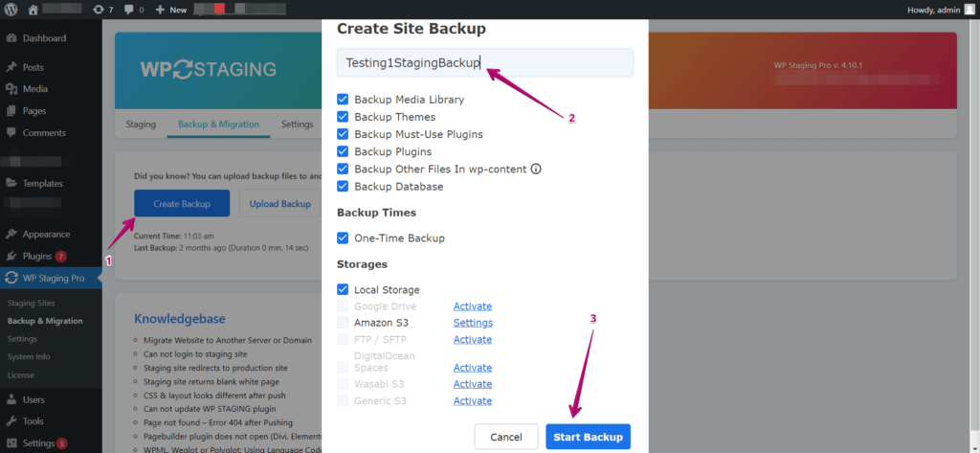Viewport: 980px width, 453px height.
Task: Open Staging site returns blank white page
Action: [212, 382]
